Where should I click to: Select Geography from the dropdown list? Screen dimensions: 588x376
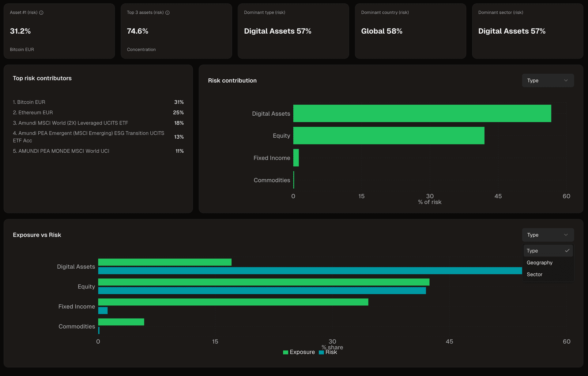[540, 262]
